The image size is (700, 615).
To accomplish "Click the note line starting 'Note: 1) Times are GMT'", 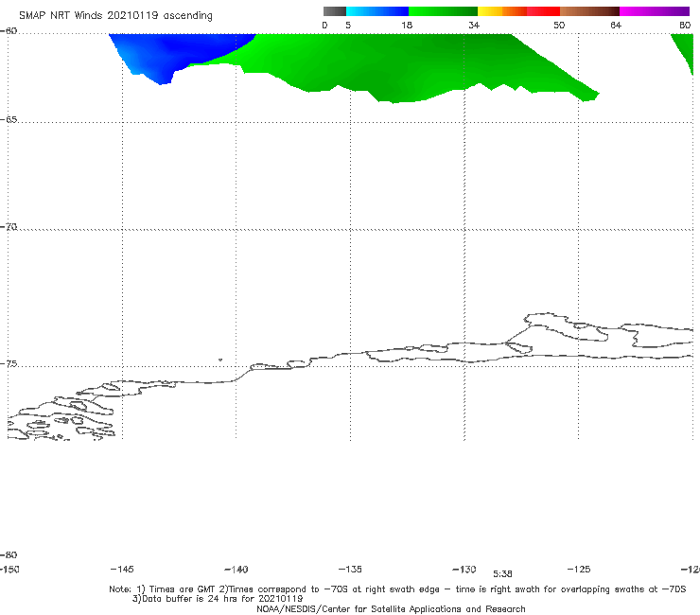I will click(397, 589).
